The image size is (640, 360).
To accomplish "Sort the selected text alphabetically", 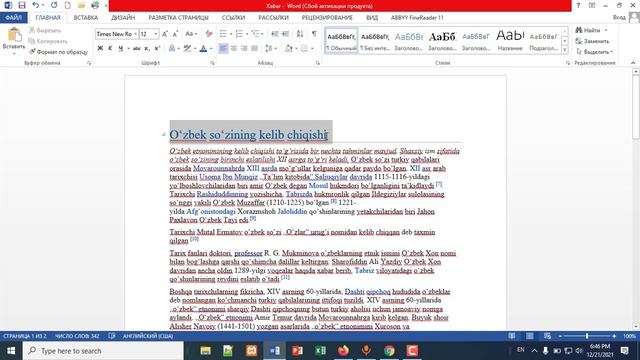I will tap(300, 34).
